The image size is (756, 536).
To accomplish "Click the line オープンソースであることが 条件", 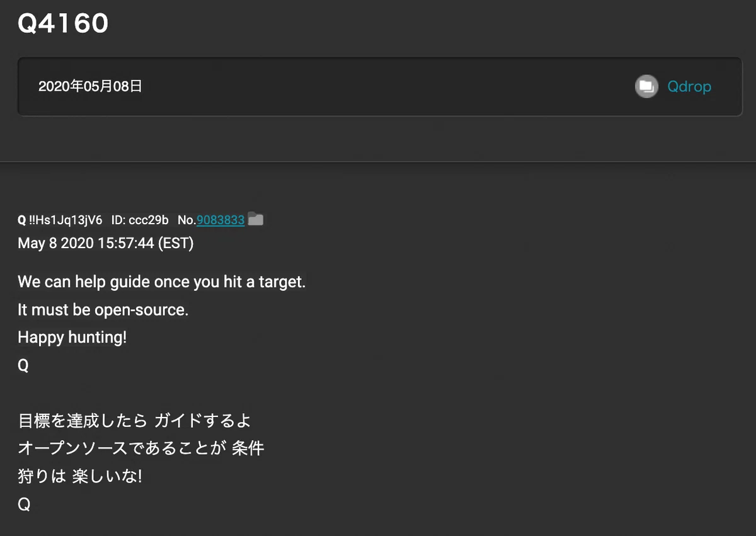I will 141,448.
